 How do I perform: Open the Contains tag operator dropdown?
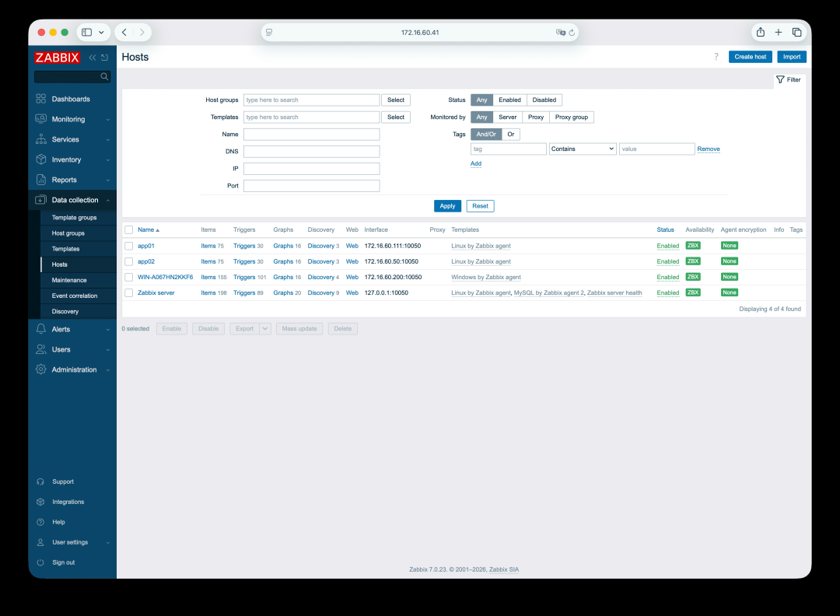pos(583,149)
